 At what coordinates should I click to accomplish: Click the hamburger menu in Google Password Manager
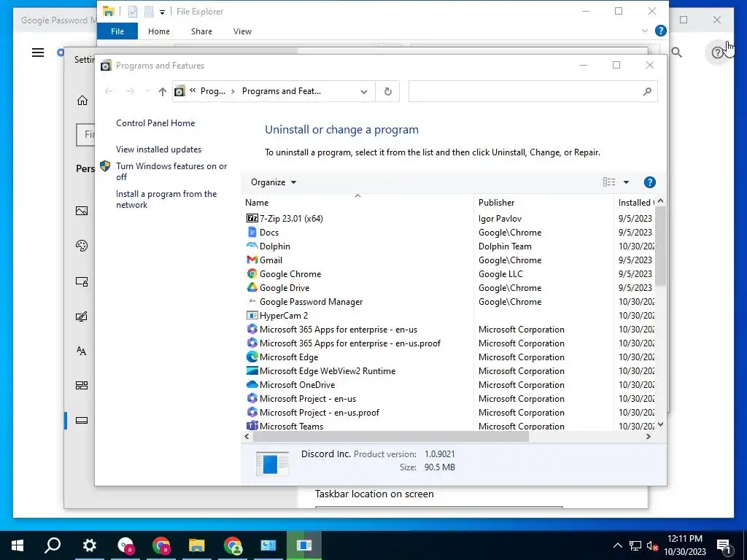pyautogui.click(x=38, y=52)
